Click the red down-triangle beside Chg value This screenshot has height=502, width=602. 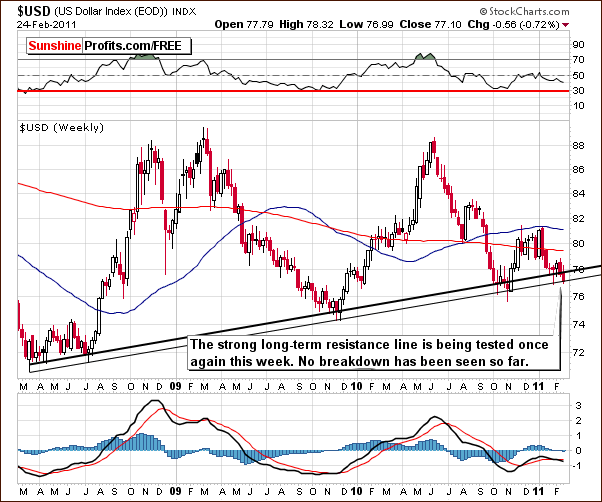(x=593, y=23)
